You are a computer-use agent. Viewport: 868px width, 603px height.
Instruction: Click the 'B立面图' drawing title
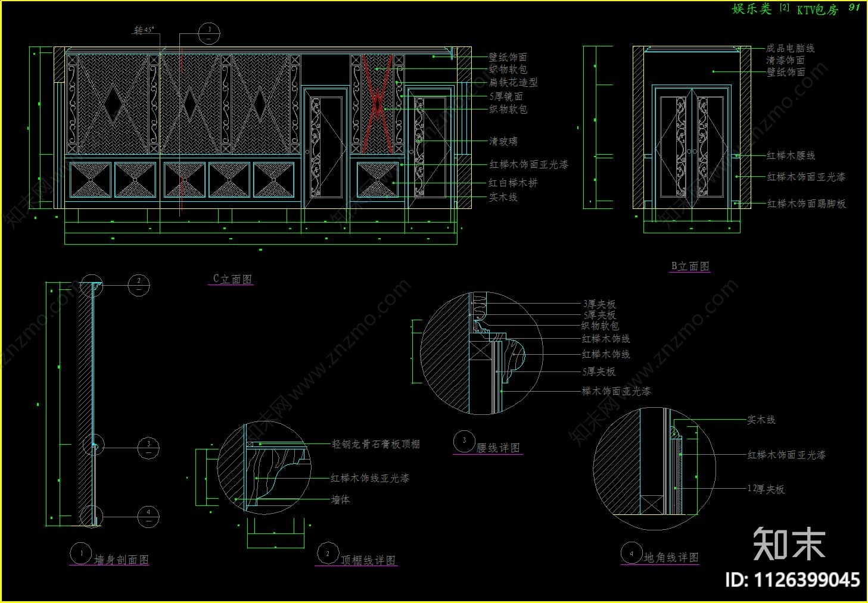coord(690,266)
